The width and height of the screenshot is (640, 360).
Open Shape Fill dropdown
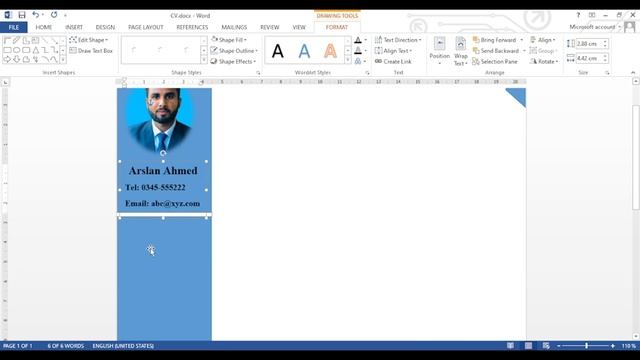(229, 40)
